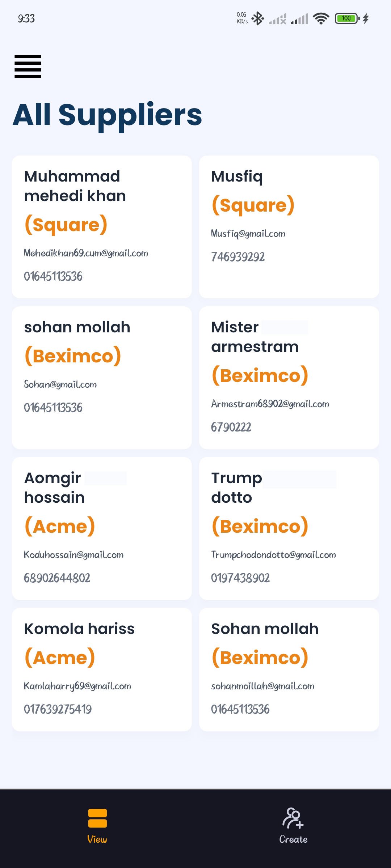Open Aomgir hossain supplier card
The width and height of the screenshot is (391, 868).
(102, 528)
